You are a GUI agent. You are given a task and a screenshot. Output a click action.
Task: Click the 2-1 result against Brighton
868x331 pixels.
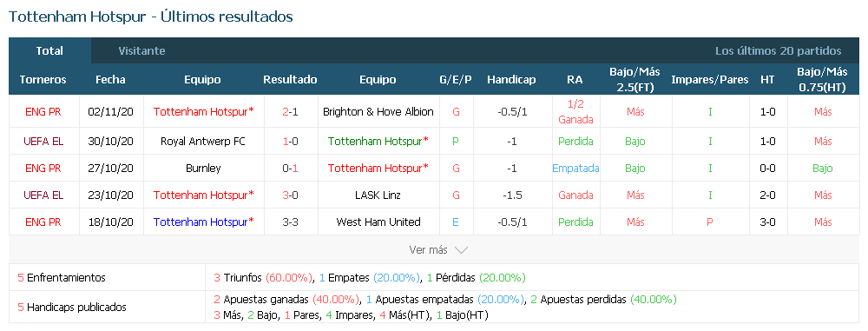(x=290, y=111)
